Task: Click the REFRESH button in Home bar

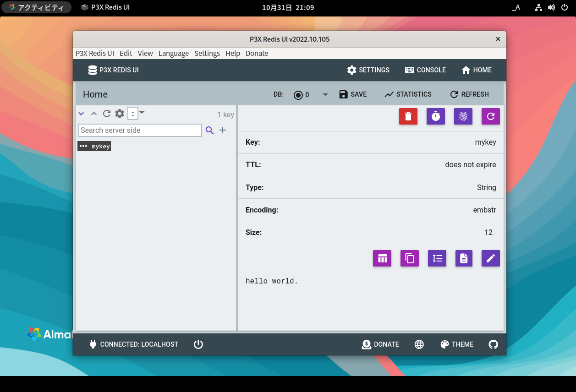Action: 470,94
